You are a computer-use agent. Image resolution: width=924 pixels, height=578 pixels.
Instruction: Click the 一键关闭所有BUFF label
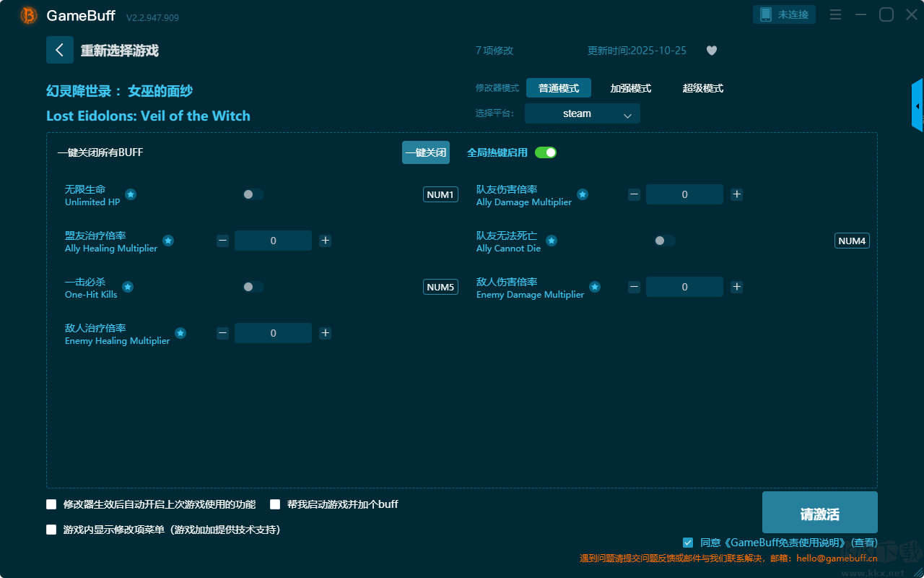pyautogui.click(x=100, y=152)
